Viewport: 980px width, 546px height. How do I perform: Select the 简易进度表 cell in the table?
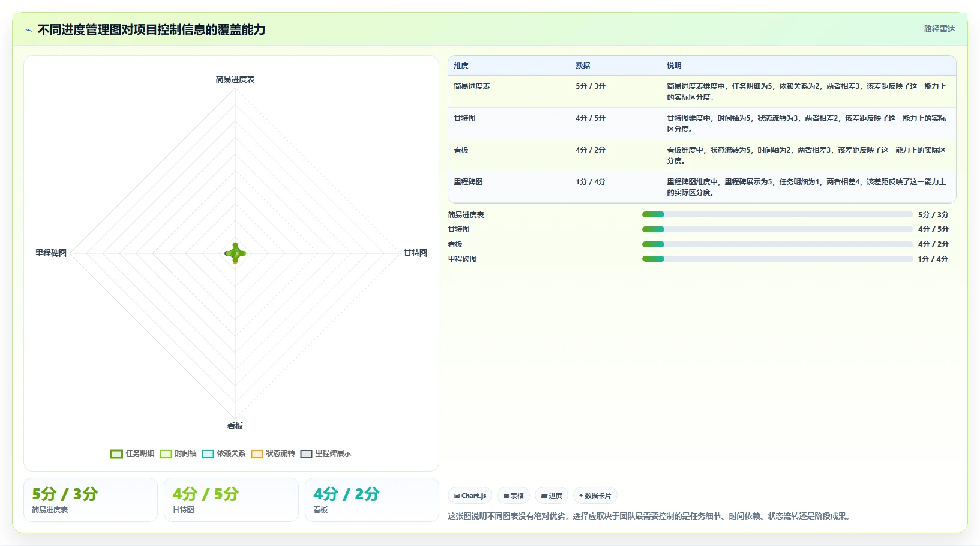click(472, 86)
